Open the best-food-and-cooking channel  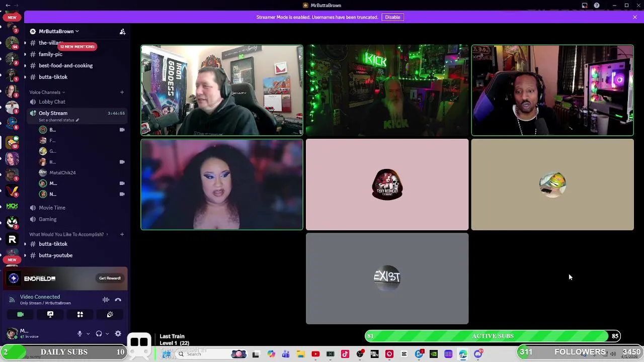(65, 65)
